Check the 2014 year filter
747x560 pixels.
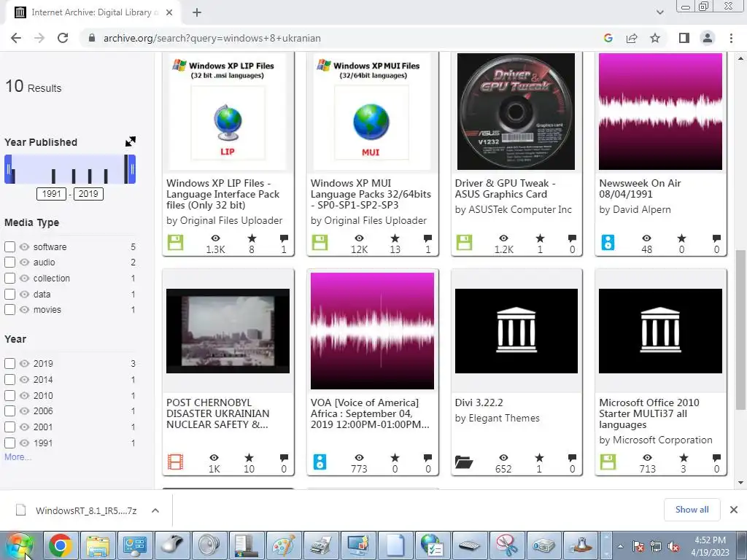9,379
